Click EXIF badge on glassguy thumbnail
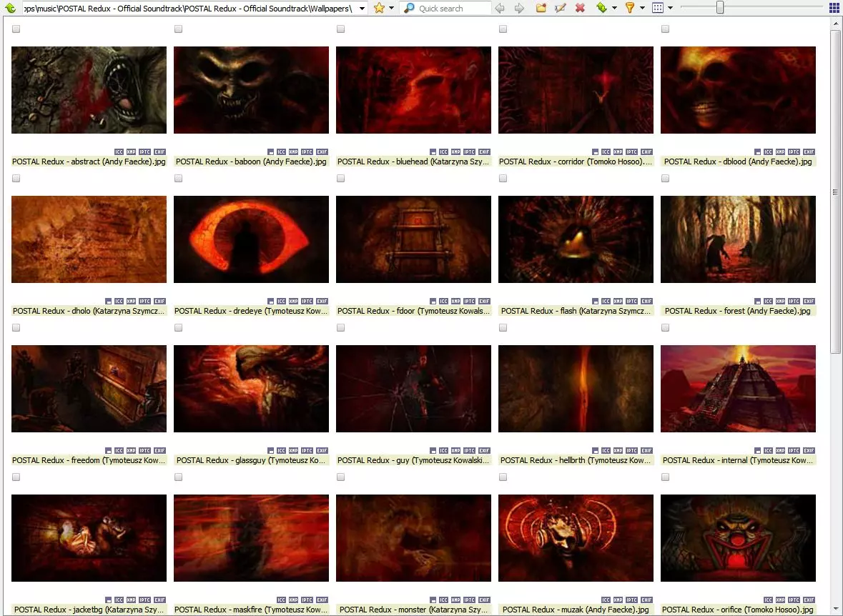 (322, 451)
